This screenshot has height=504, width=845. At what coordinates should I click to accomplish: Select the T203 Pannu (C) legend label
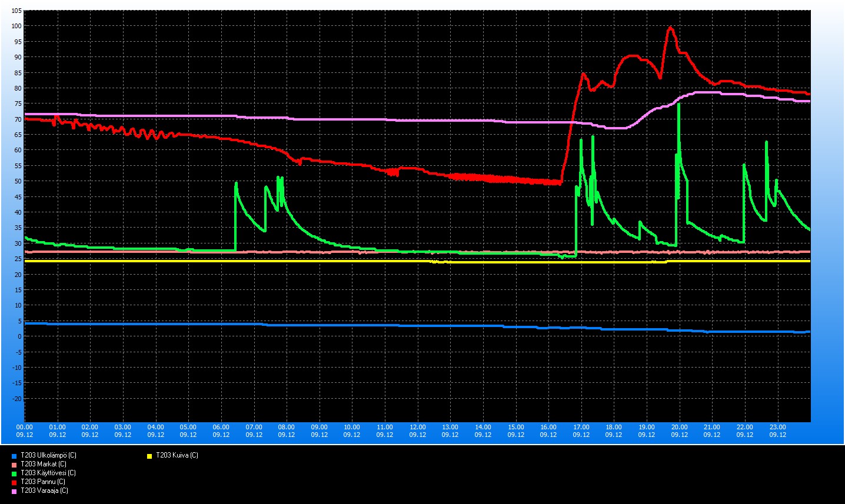(42, 482)
